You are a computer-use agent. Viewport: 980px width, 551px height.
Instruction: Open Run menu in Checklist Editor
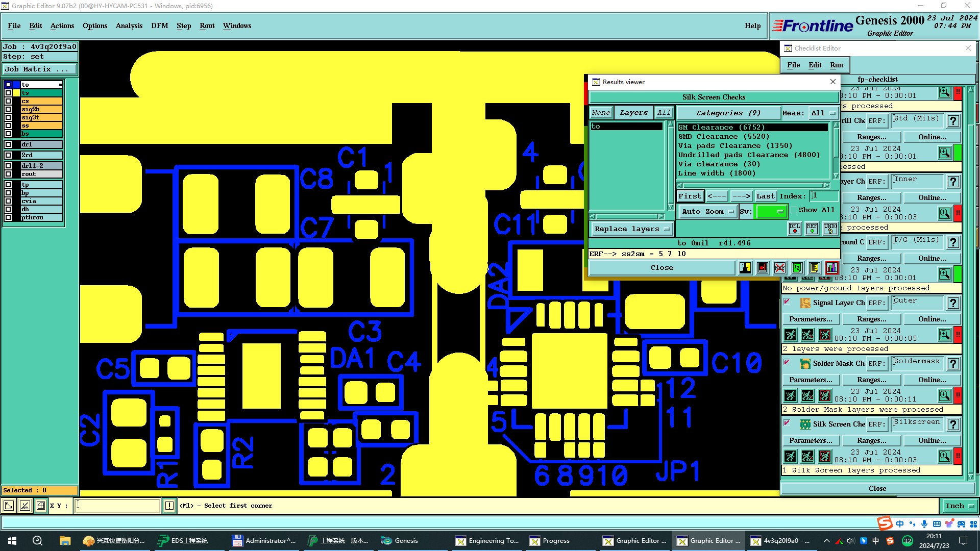click(x=836, y=65)
